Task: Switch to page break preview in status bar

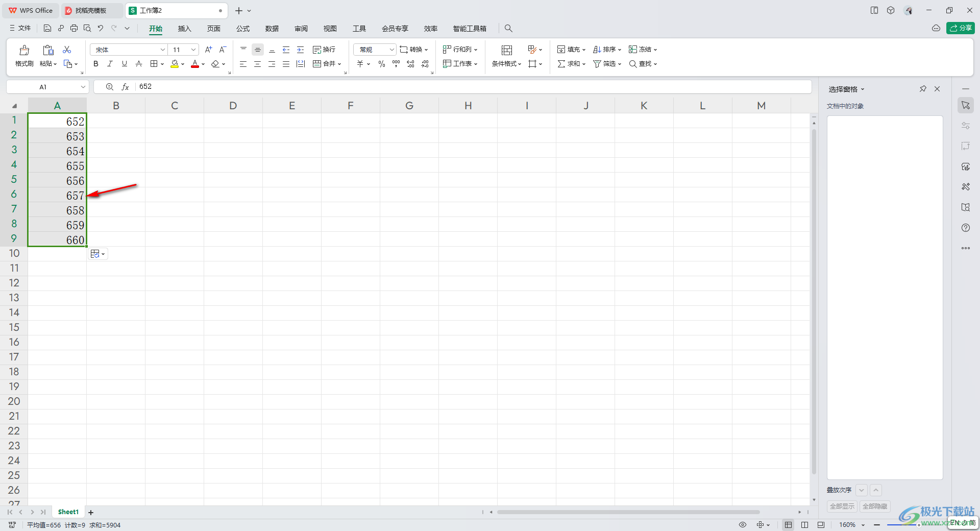Action: [x=805, y=525]
